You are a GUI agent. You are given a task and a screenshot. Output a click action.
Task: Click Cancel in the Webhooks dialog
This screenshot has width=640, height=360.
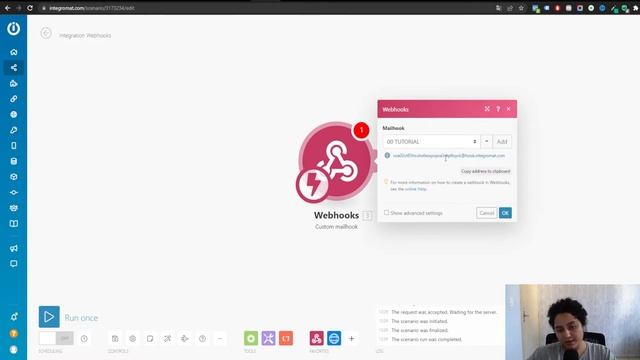click(487, 213)
